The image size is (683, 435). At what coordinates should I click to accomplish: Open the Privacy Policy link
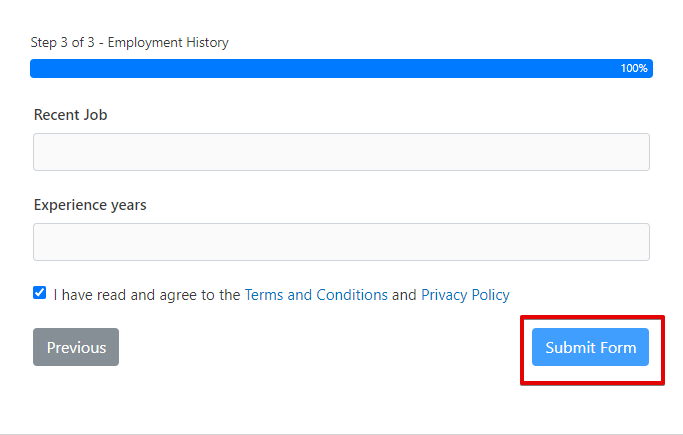click(465, 295)
